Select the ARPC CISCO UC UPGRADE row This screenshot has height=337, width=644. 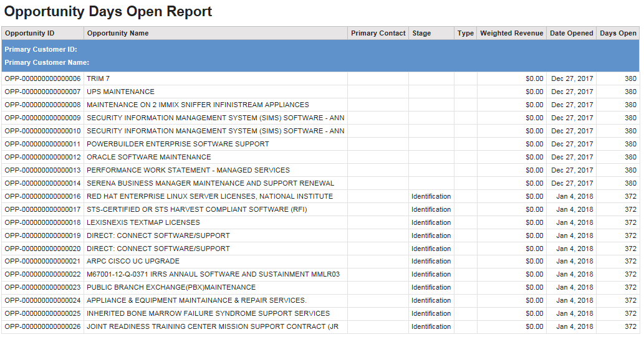(133, 261)
